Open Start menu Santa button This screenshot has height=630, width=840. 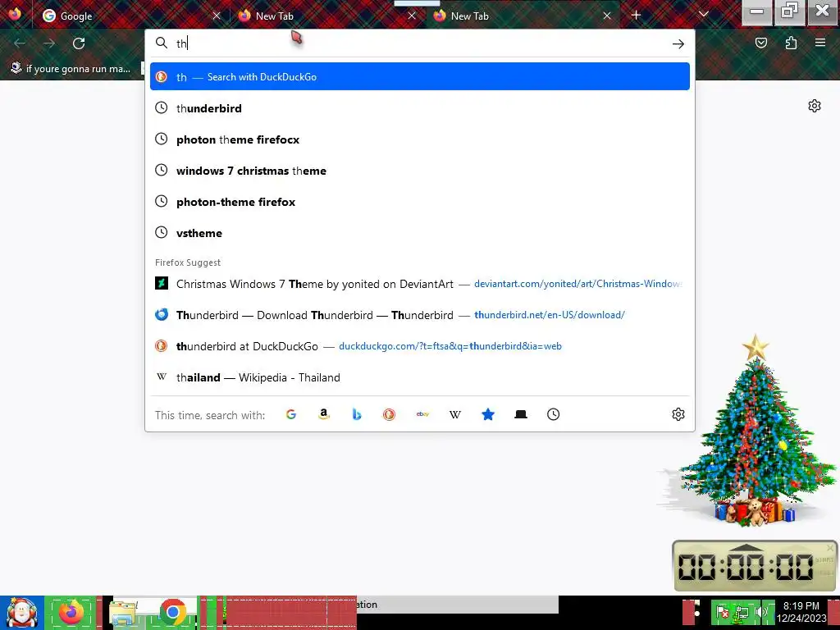pos(21,613)
